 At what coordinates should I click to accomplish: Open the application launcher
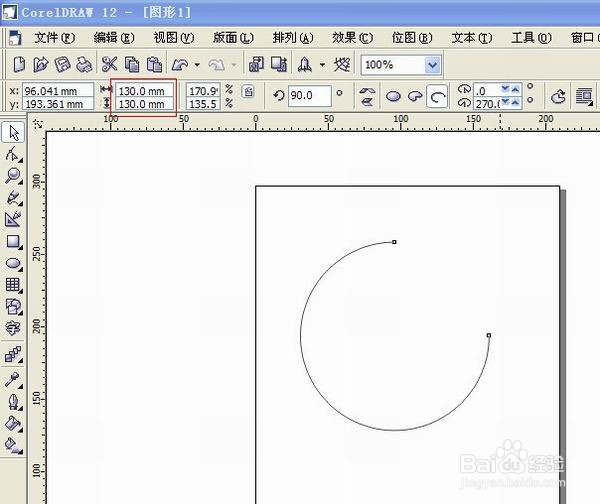(x=305, y=64)
